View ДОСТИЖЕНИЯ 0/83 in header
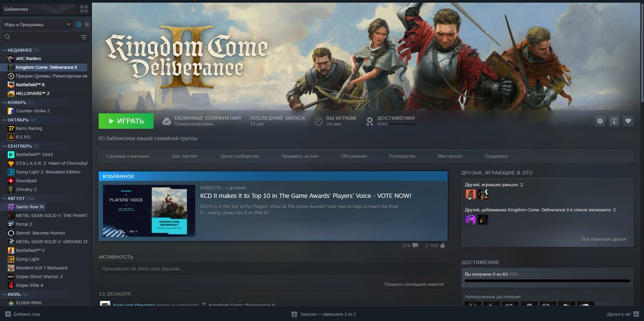644x321 pixels. [x=390, y=121]
